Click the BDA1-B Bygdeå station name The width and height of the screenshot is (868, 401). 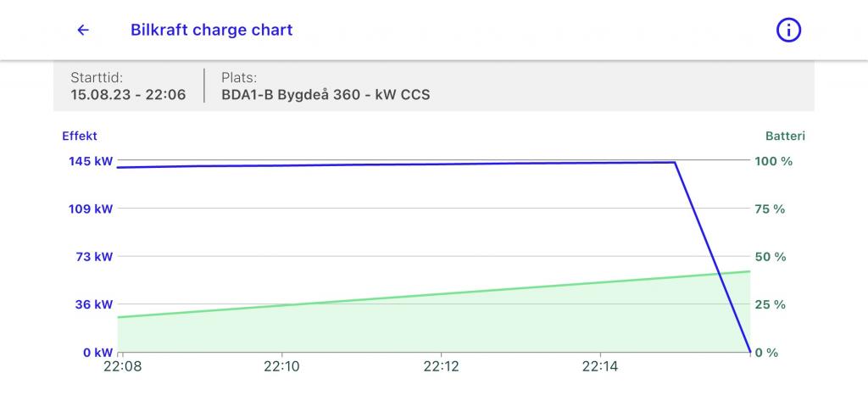325,94
